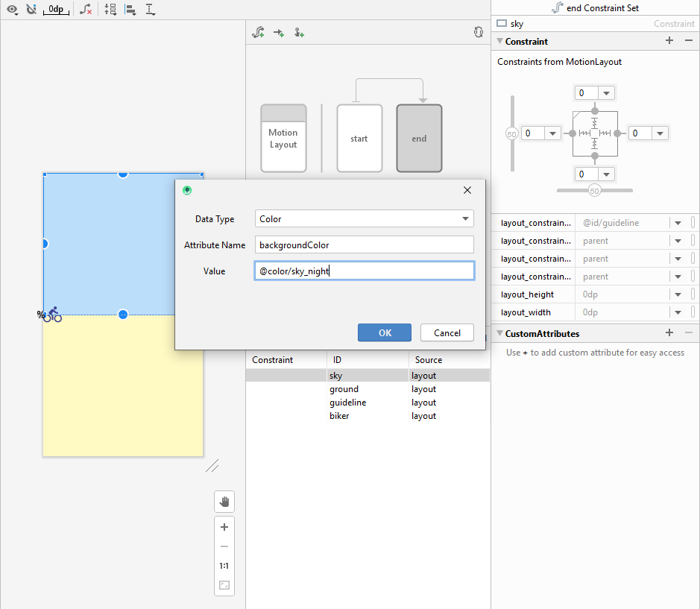Viewport: 700px width, 609px height.
Task: Select the ground row in constraint list
Action: click(344, 389)
